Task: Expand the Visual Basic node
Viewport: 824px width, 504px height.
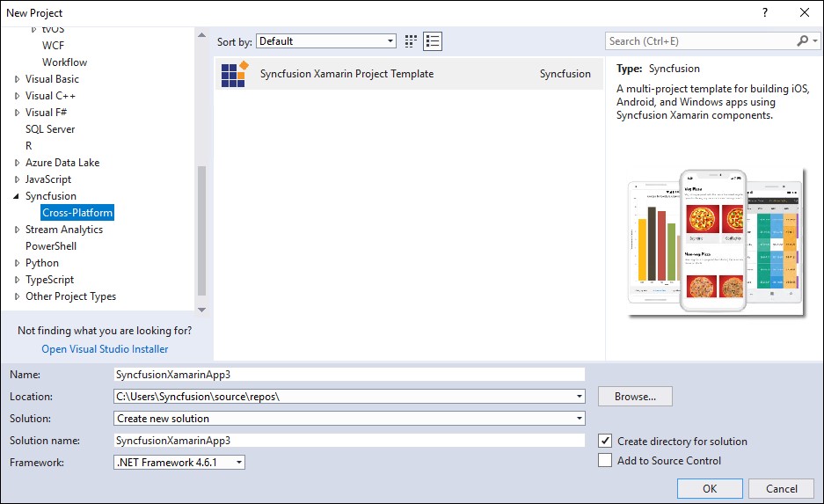Action: pyautogui.click(x=17, y=79)
